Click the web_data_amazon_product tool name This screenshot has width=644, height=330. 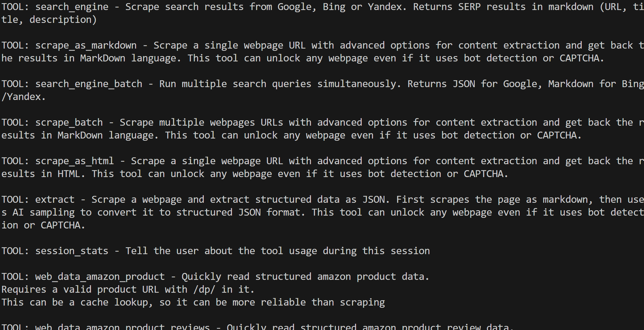100,276
